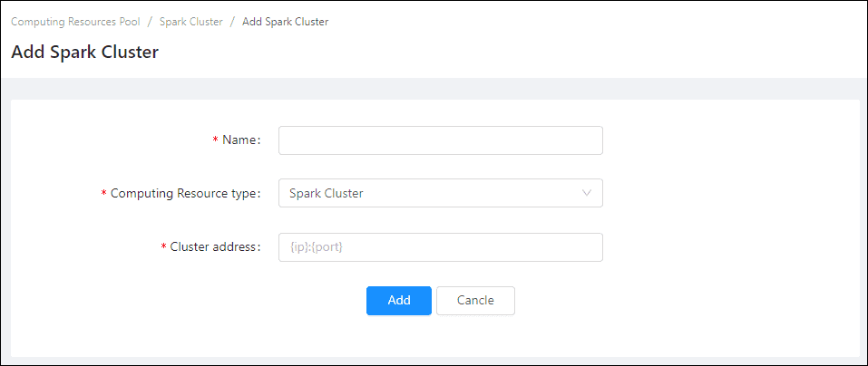
Task: Click the slash before Add Spark Cluster breadcrumb
Action: [232, 22]
